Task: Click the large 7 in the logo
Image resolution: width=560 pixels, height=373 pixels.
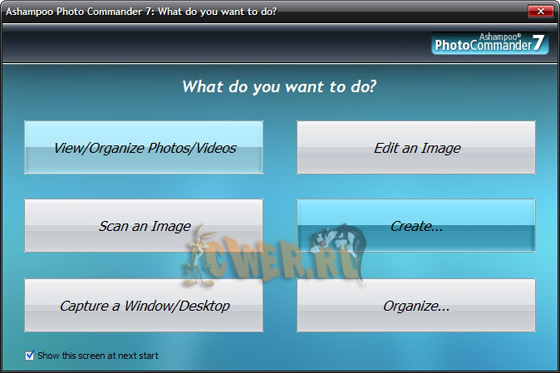Action: pos(539,43)
